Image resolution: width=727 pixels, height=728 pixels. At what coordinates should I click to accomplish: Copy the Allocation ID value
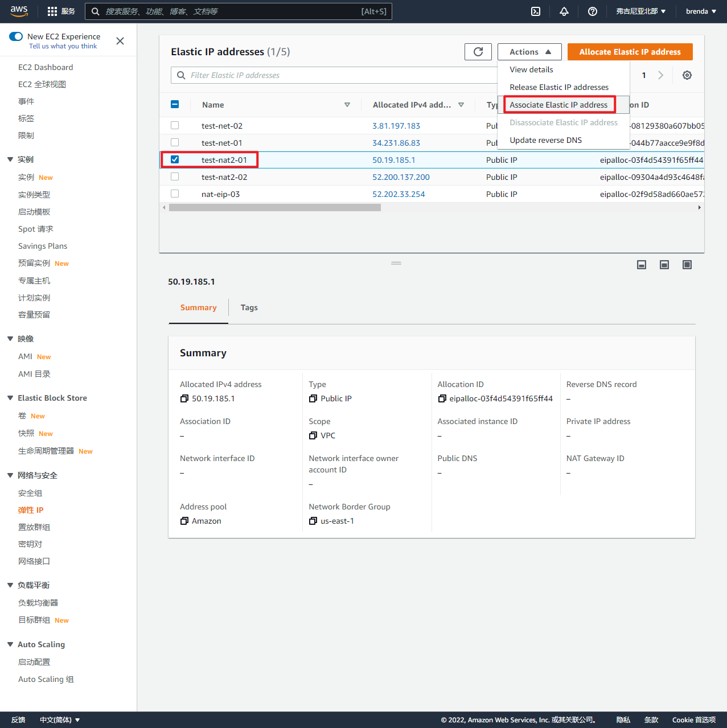[442, 398]
